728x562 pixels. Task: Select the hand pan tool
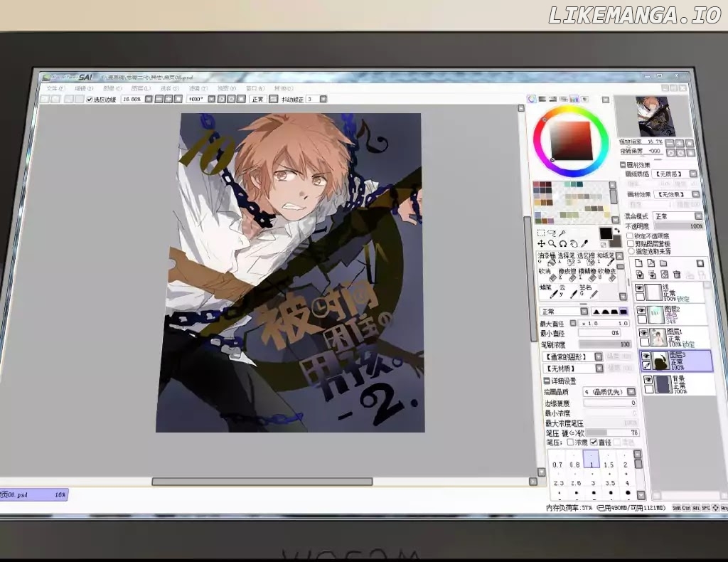point(574,243)
